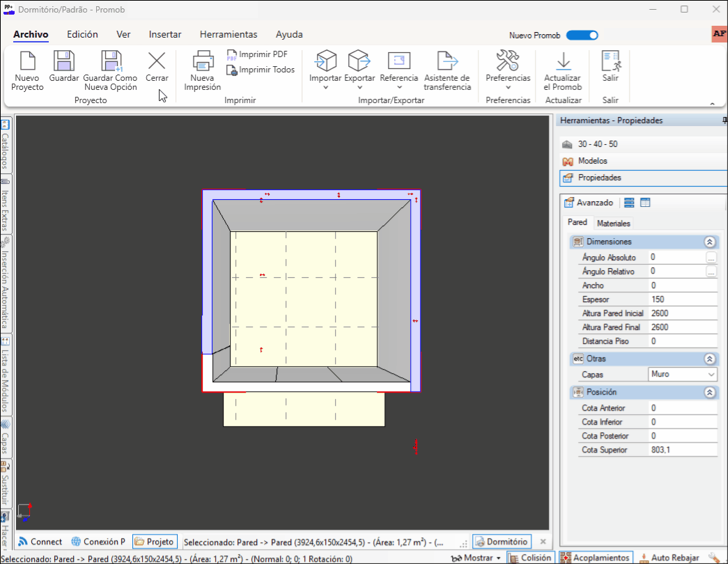Toggle Acoplamientos snapping in status bar

pos(596,558)
